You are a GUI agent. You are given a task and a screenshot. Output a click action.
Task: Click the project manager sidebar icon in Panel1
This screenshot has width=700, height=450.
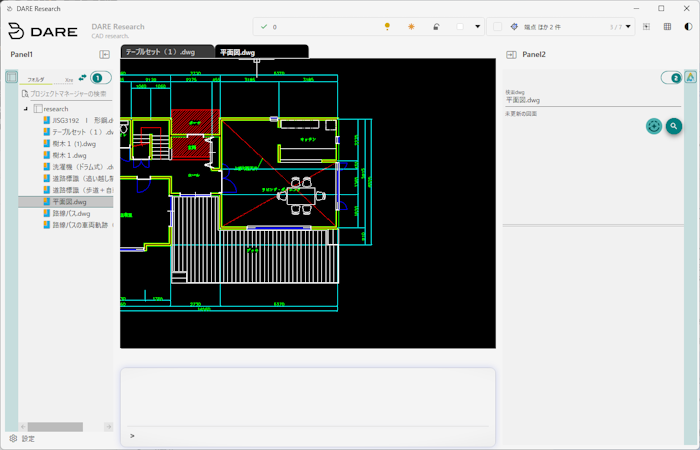click(x=12, y=77)
